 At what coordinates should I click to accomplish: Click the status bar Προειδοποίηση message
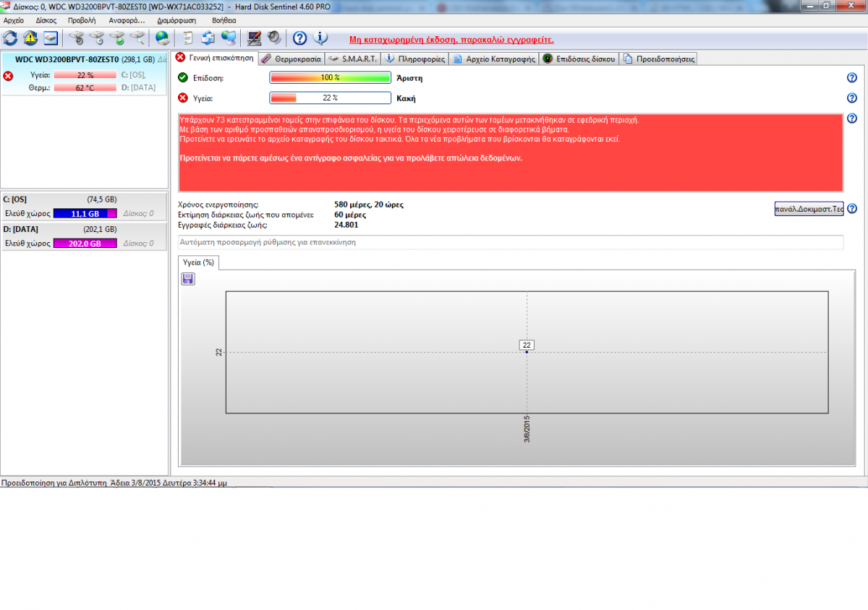tap(114, 482)
